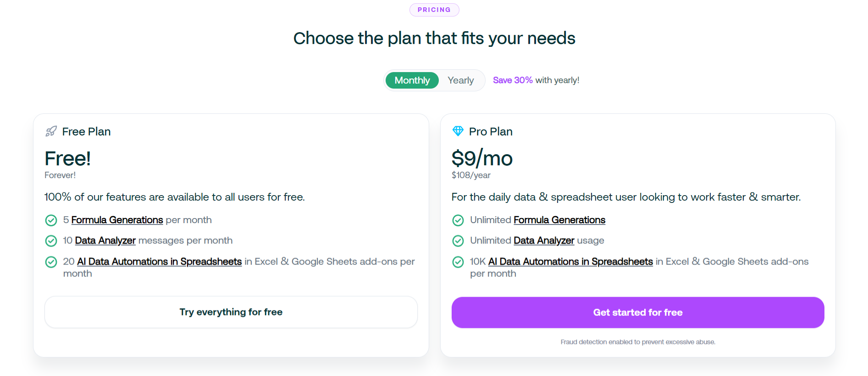Viewport: 868px width, 376px height.
Task: Switch billing to Monthly
Action: [412, 80]
